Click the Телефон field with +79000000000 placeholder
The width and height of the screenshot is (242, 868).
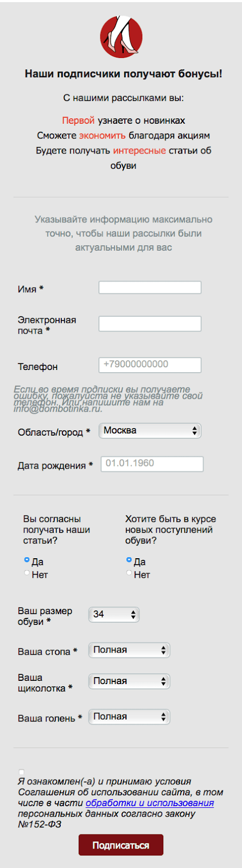[150, 365]
